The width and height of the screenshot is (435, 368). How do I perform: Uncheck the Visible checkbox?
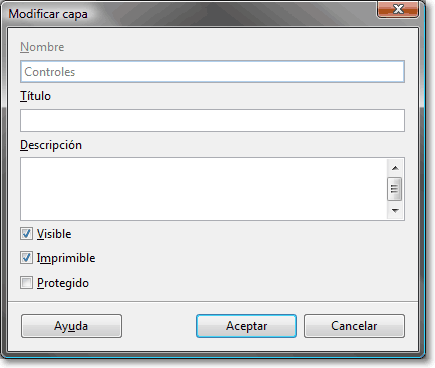coord(26,234)
